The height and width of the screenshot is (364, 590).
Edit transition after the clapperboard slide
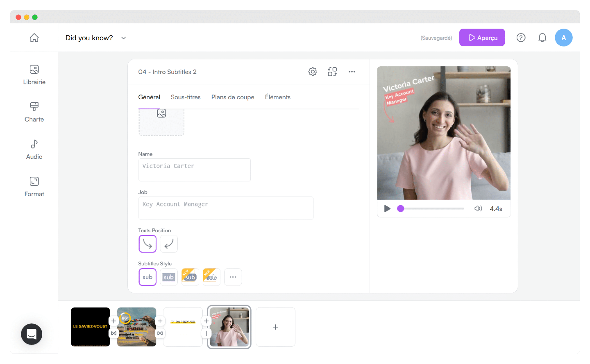(160, 333)
